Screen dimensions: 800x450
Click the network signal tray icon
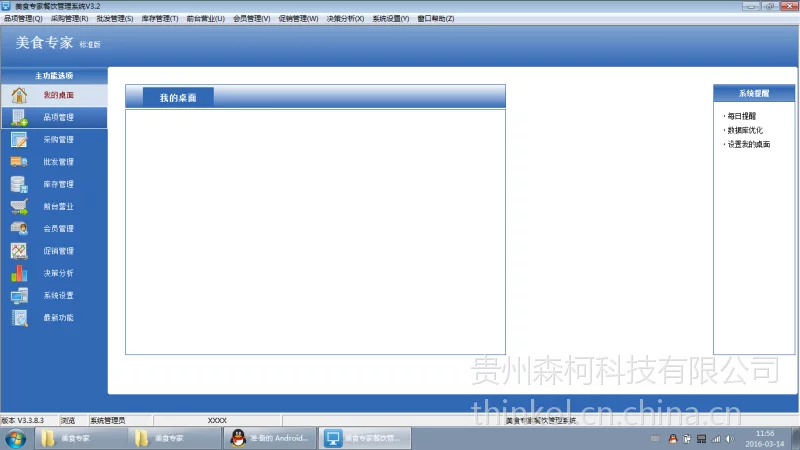tap(716, 439)
